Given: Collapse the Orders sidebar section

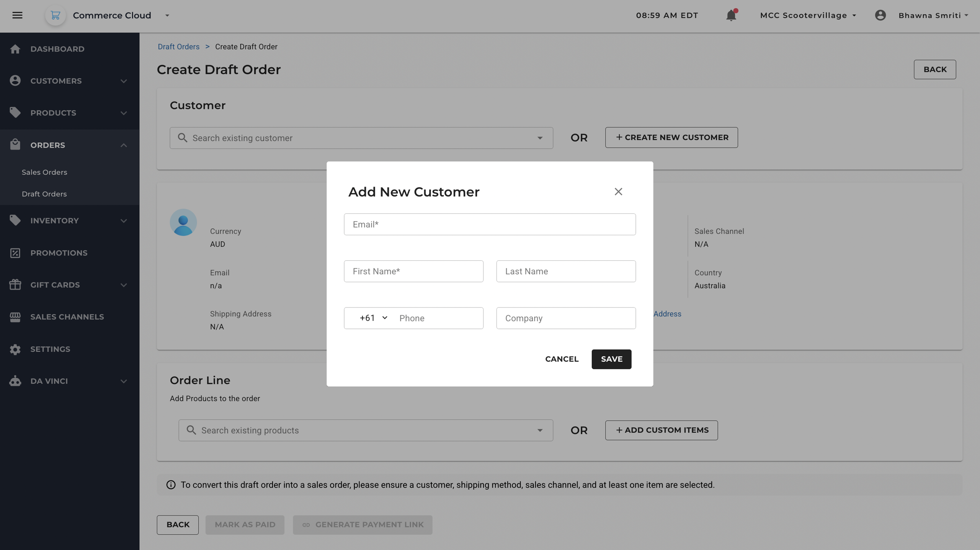Looking at the screenshot, I should coord(123,145).
